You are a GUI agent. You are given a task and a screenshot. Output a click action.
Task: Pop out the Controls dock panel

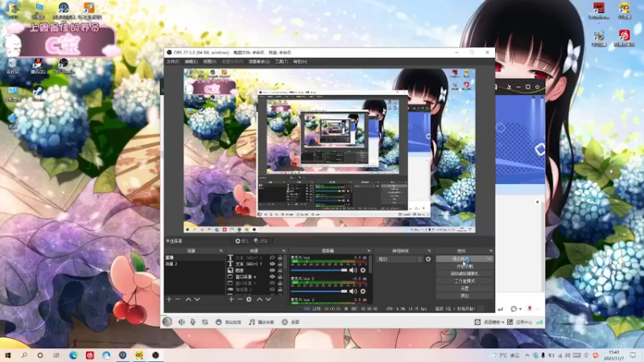pos(491,251)
